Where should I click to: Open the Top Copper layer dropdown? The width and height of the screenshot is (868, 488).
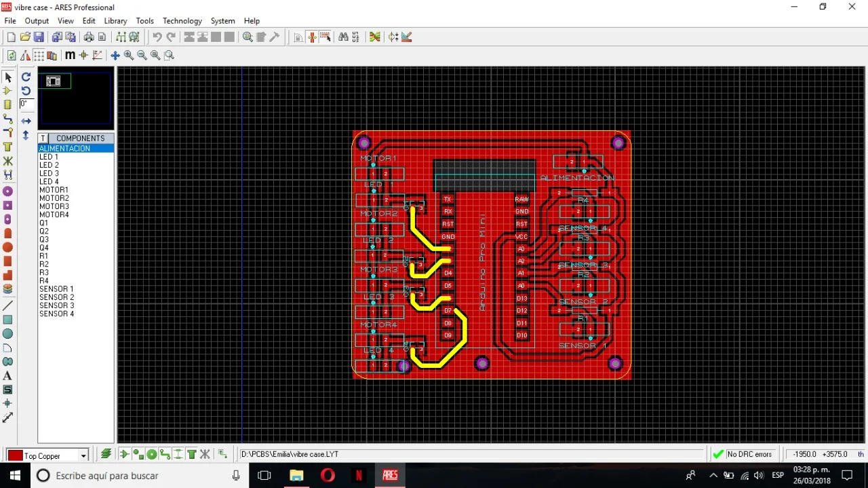(83, 455)
